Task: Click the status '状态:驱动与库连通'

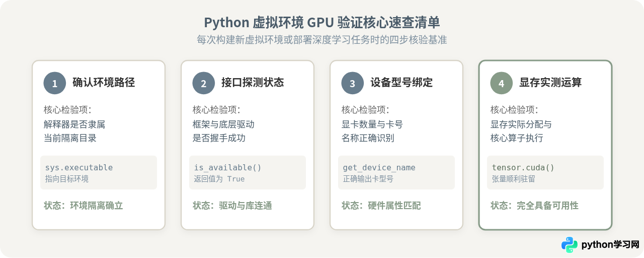Action: click(232, 206)
